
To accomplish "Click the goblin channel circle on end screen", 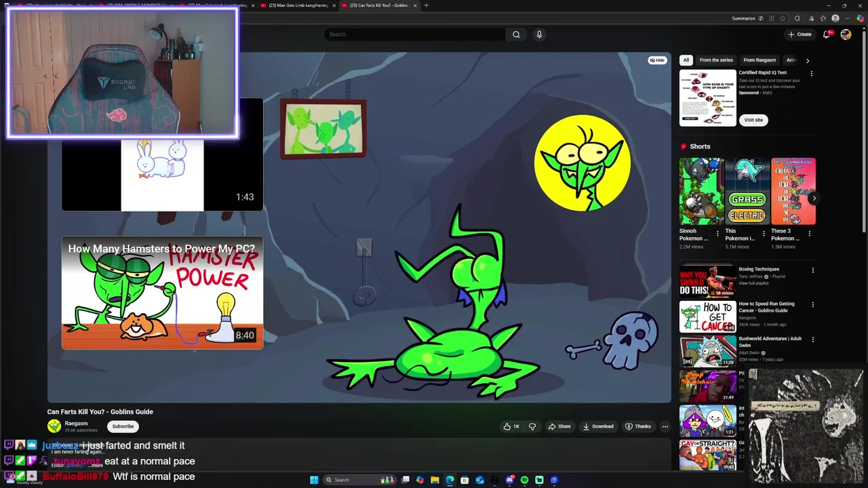I will point(583,163).
